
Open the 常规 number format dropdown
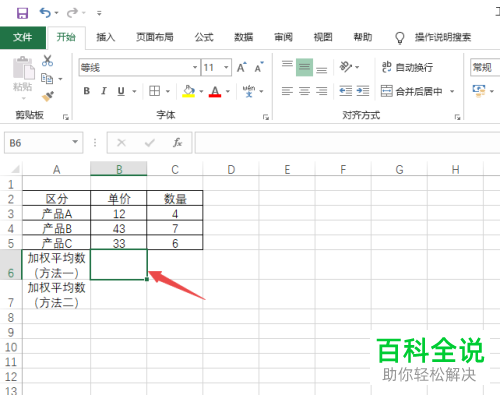point(485,68)
